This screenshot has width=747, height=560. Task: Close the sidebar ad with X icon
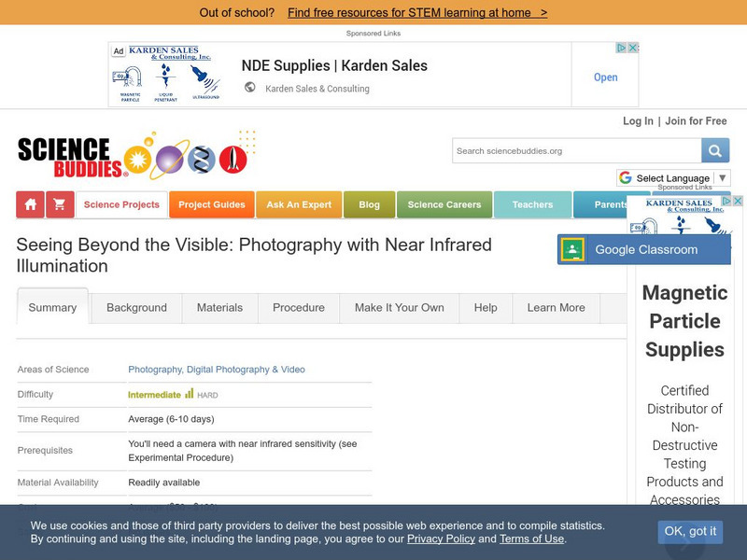click(738, 201)
